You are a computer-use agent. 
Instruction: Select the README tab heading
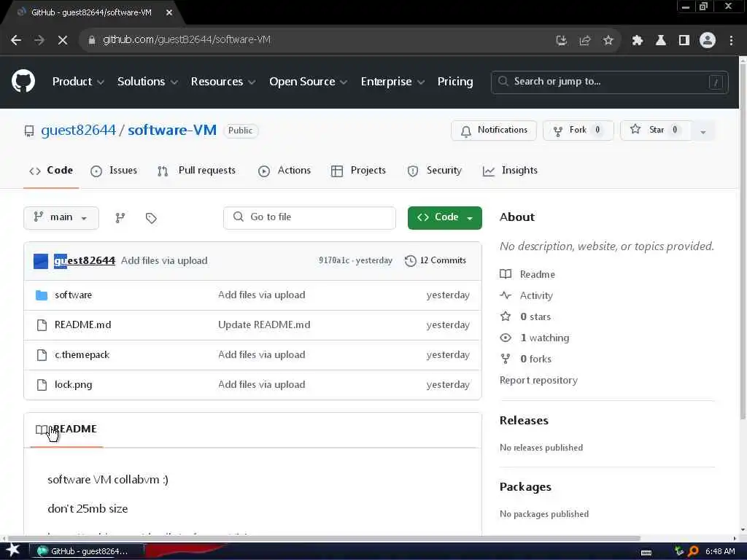click(66, 429)
